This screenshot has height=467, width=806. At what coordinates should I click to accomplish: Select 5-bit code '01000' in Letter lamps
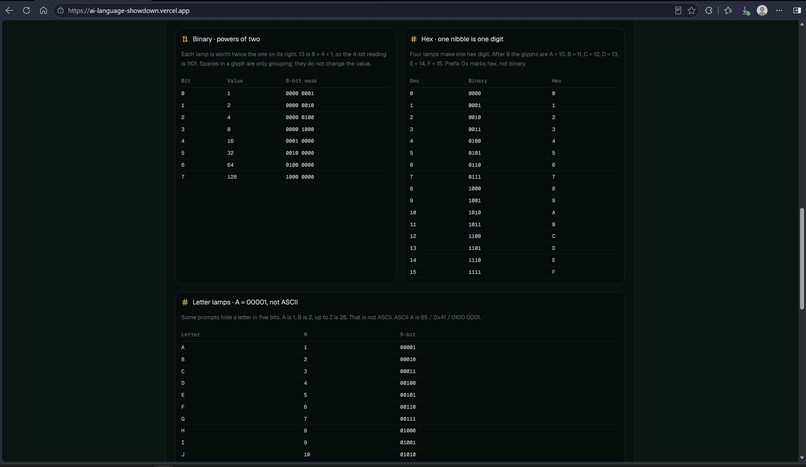coord(408,431)
